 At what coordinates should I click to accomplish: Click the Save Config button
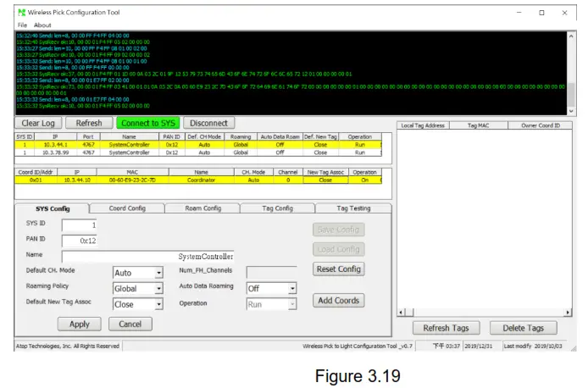339,230
